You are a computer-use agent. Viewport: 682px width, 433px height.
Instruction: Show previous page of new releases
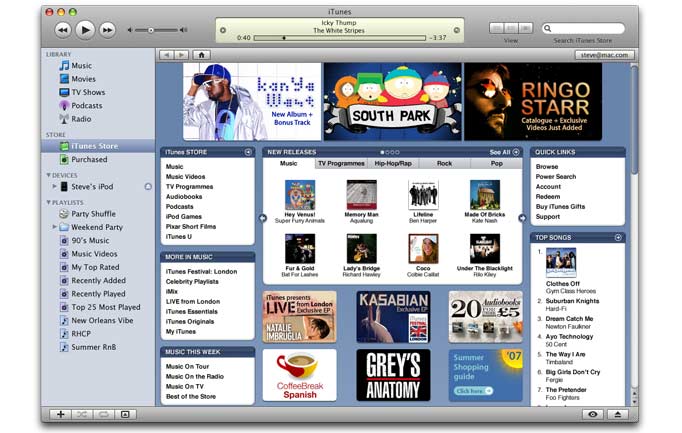263,218
